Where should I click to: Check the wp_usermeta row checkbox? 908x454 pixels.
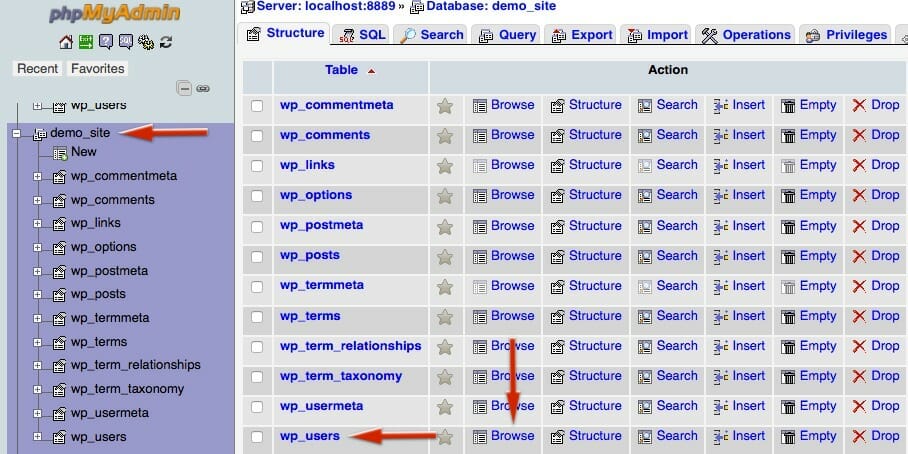coord(257,407)
